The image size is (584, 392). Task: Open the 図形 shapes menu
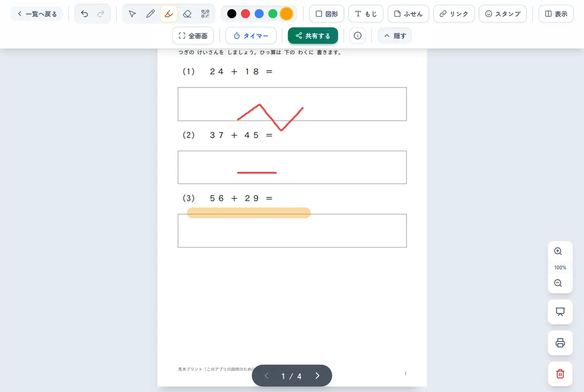[x=327, y=14]
